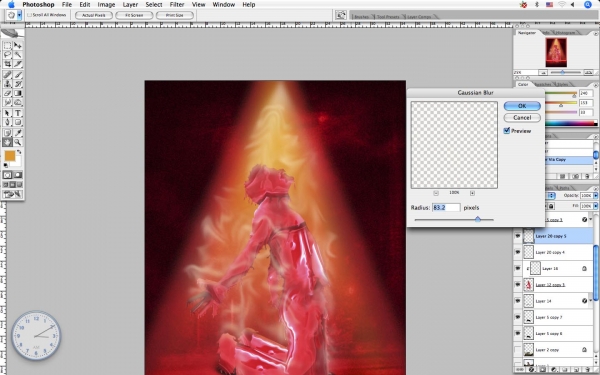Select the Shape tool
This screenshot has height=375, width=600.
point(18,122)
